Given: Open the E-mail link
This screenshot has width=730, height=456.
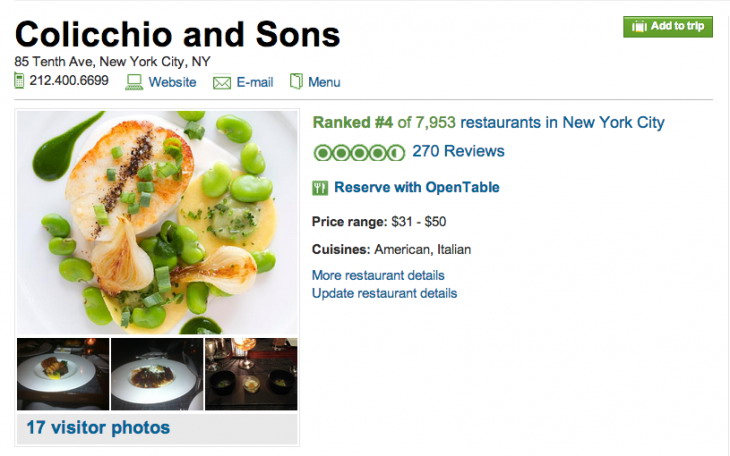Looking at the screenshot, I should 255,82.
